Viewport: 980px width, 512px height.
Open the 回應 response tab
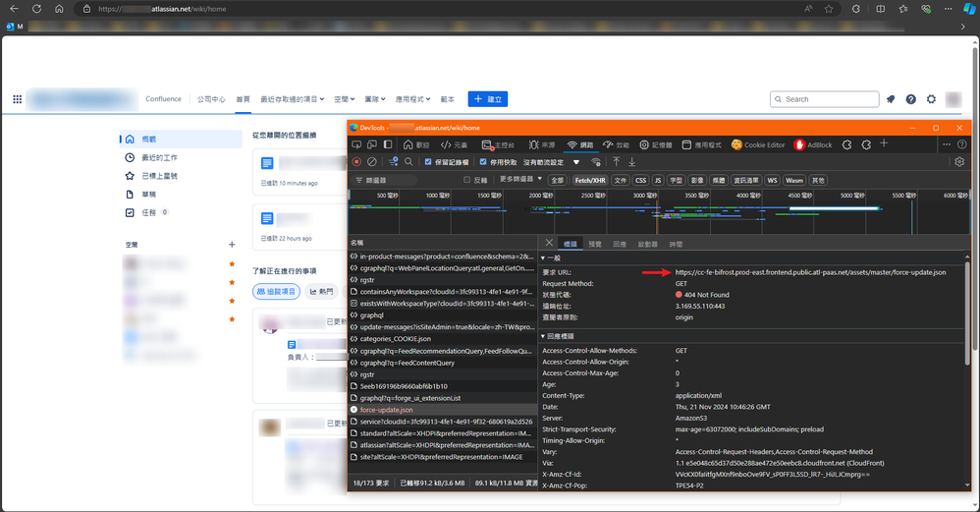[620, 244]
